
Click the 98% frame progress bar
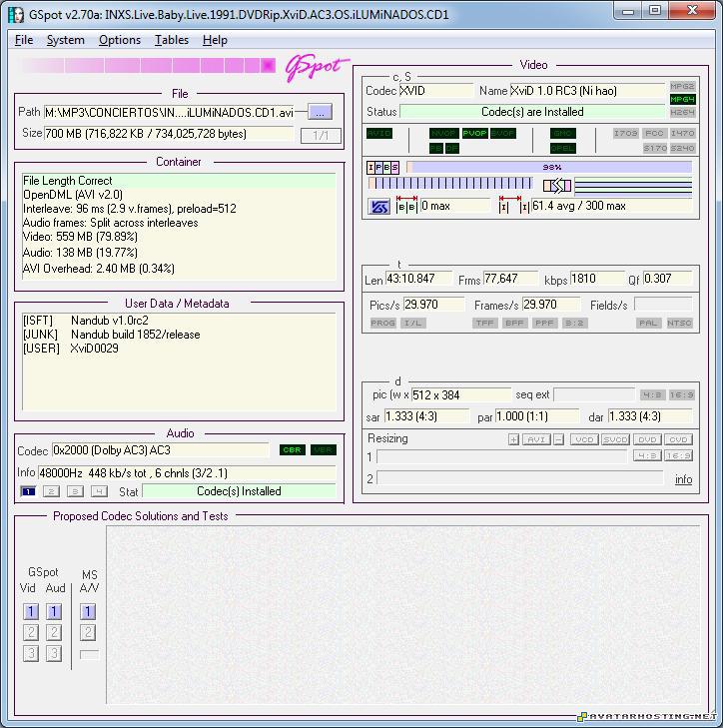pyautogui.click(x=550, y=168)
